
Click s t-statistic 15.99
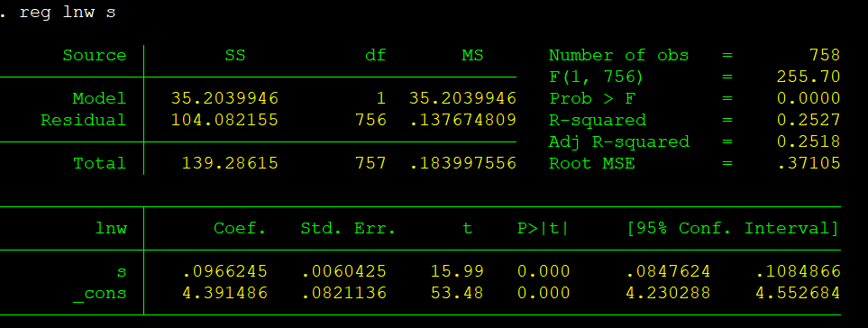pos(457,271)
